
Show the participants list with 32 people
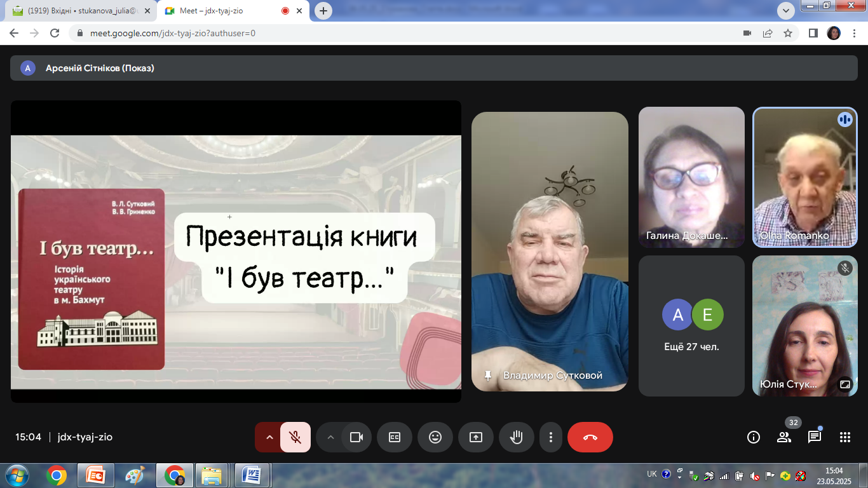click(x=784, y=437)
